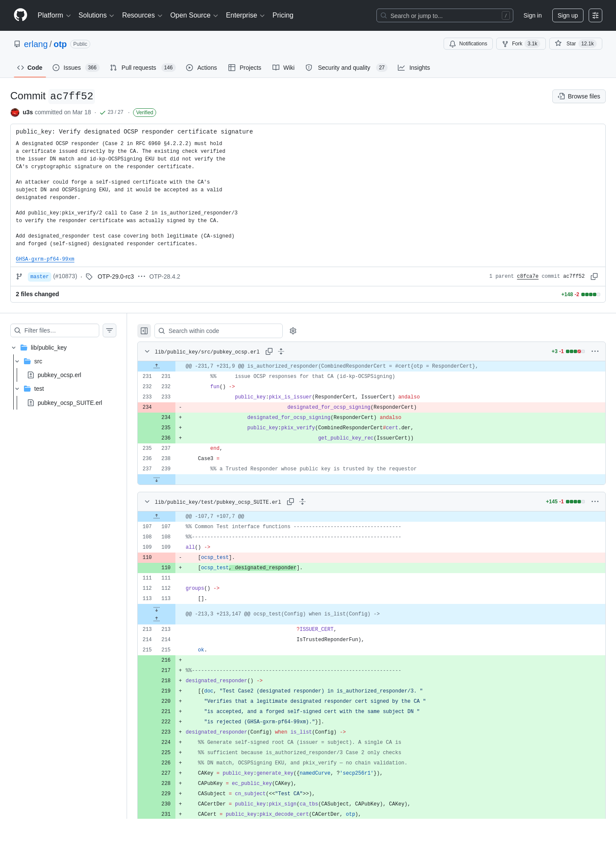Open the diff view settings gear
This screenshot has width=616, height=856.
coord(293,331)
